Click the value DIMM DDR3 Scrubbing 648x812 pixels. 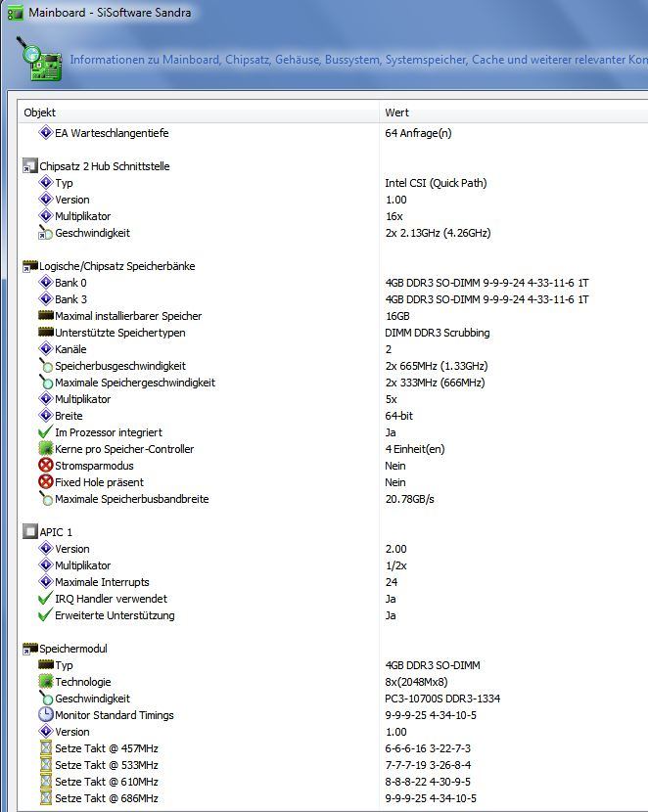(x=438, y=333)
